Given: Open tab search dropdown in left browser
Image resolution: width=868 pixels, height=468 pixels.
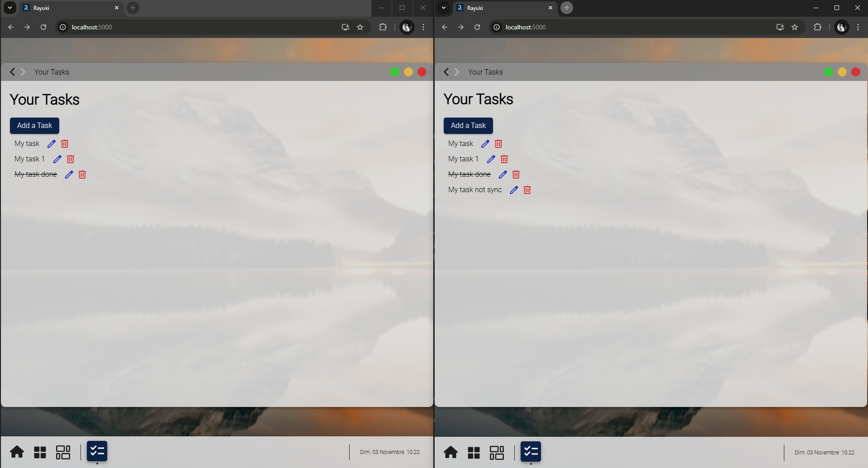Looking at the screenshot, I should coord(10,8).
